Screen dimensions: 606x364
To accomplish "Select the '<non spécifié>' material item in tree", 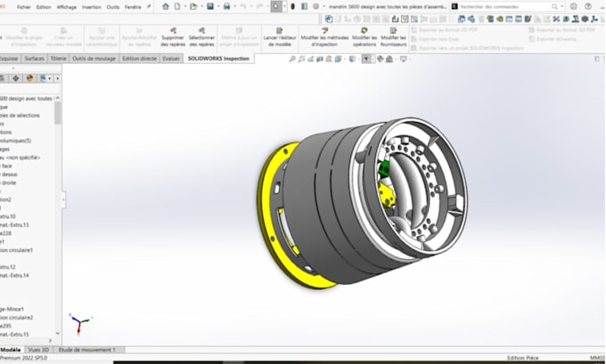I will tap(20, 158).
